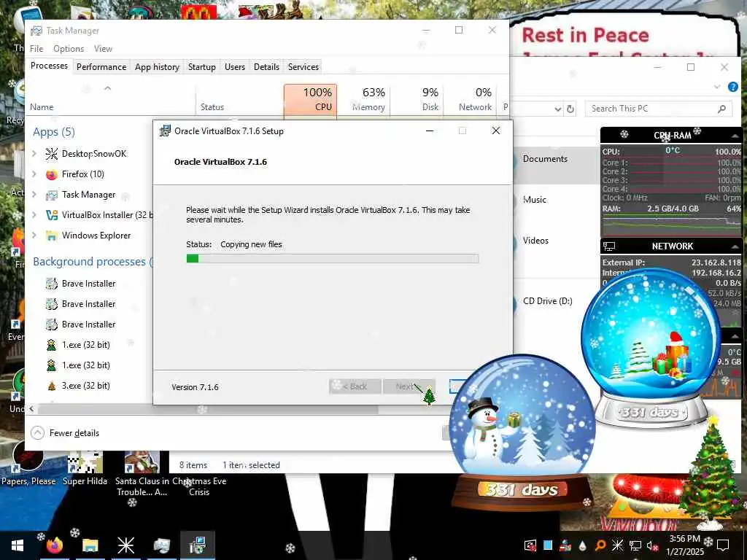This screenshot has width=747, height=560.
Task: Expand the Task Manager process entry
Action: (34, 194)
